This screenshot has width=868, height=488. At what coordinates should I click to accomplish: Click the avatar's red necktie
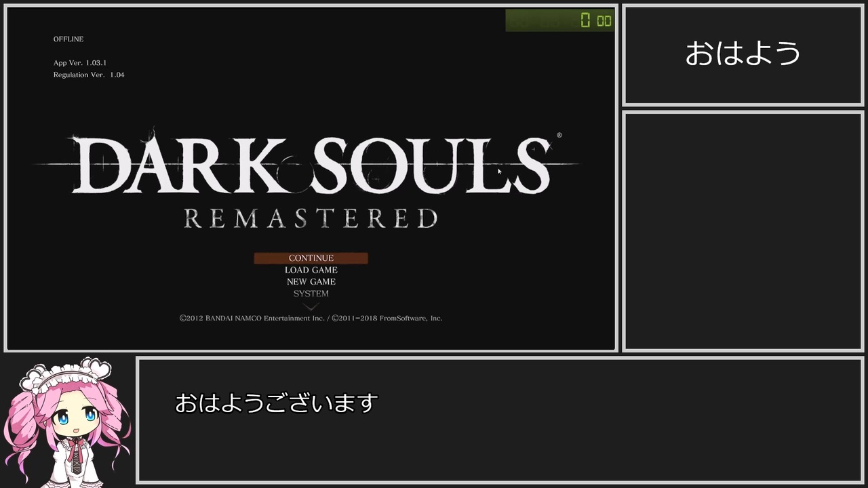[x=76, y=455]
